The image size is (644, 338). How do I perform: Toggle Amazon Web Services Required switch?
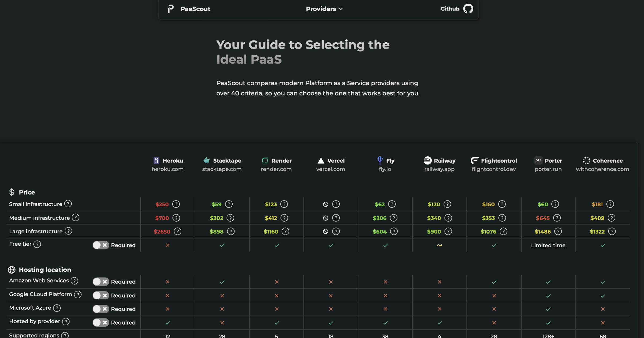(101, 282)
